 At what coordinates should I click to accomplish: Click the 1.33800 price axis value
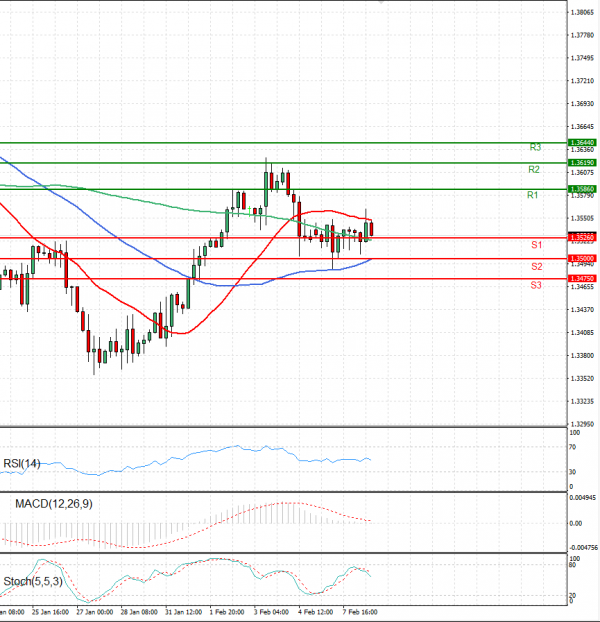[x=582, y=355]
